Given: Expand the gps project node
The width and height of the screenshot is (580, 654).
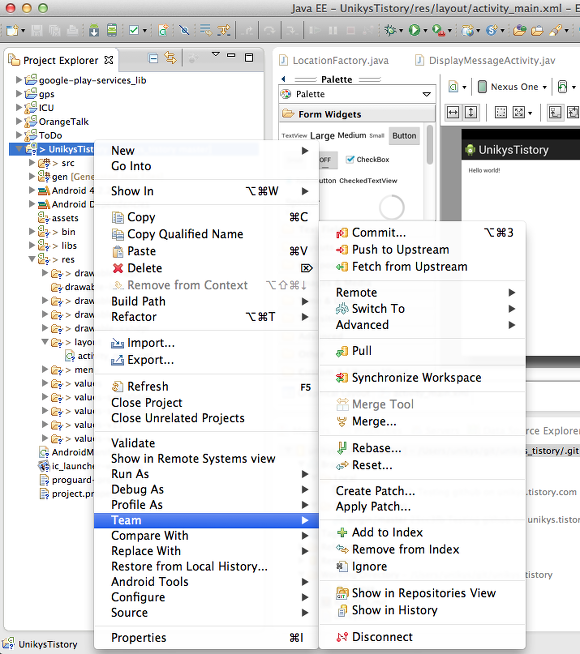Looking at the screenshot, I should pos(19,93).
